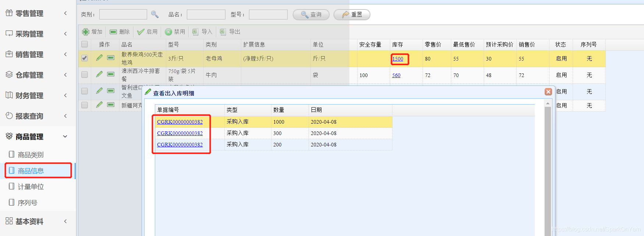The image size is (644, 236).
Task: Open CGRK00000000382 link with quantity 200
Action: (180, 145)
